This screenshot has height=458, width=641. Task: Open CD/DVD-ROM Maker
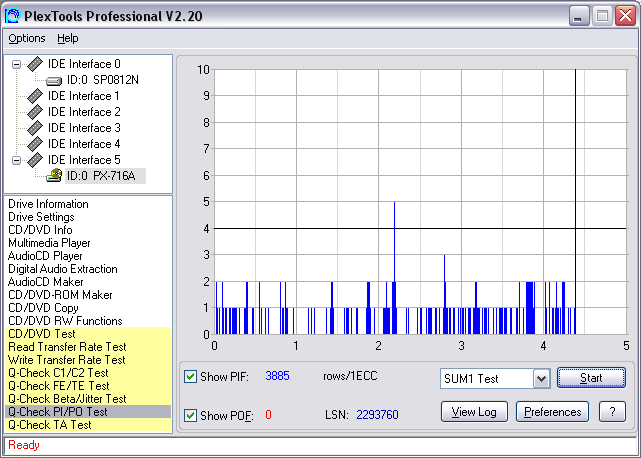[x=60, y=295]
